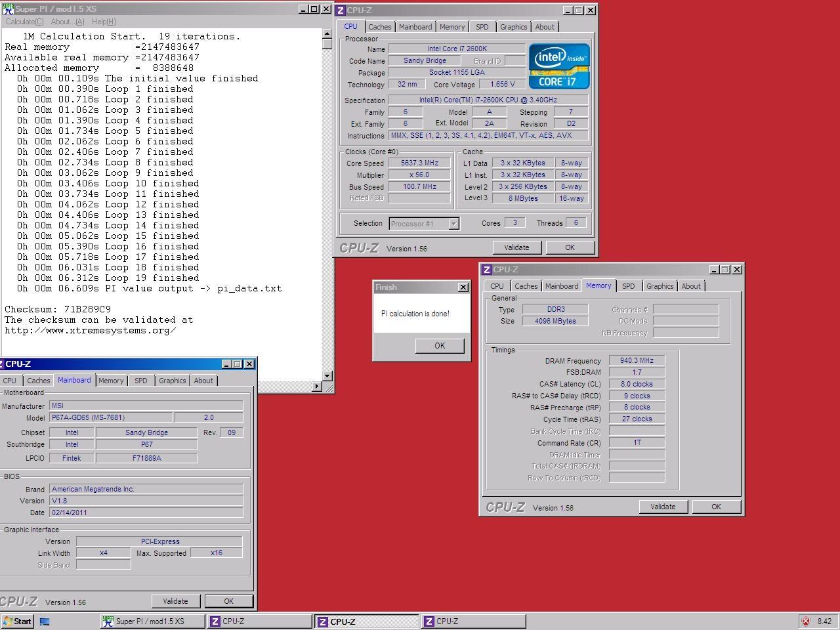Switch to Memory tab in processor CPU-Z window
The height and width of the screenshot is (630, 840).
tap(452, 27)
